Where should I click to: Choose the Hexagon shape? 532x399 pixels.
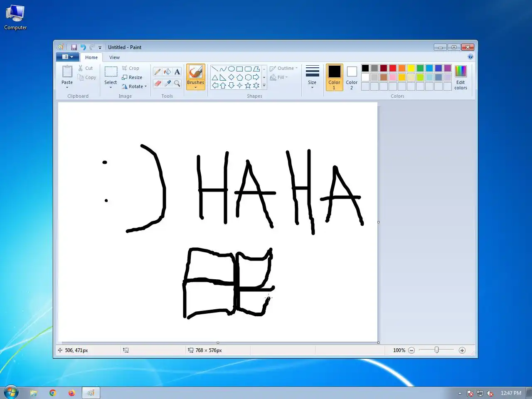pyautogui.click(x=248, y=77)
